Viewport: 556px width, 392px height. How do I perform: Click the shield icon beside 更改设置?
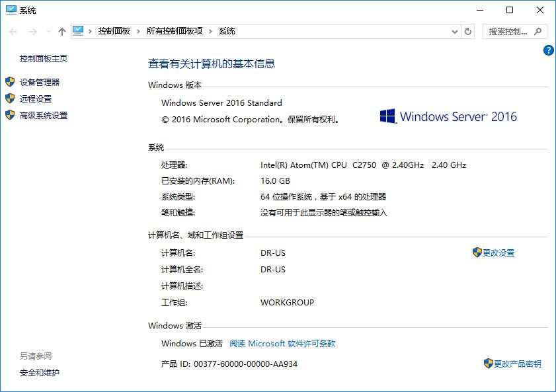(x=477, y=253)
